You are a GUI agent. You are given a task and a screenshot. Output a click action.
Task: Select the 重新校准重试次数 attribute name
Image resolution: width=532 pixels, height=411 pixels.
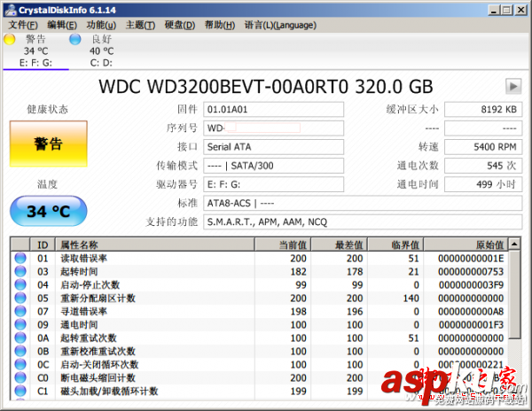click(x=98, y=352)
